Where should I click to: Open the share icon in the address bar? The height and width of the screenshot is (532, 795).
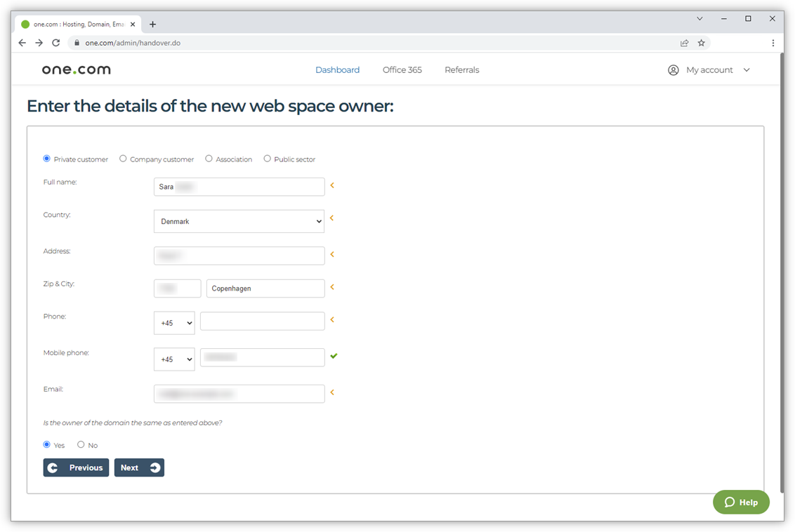click(x=684, y=42)
